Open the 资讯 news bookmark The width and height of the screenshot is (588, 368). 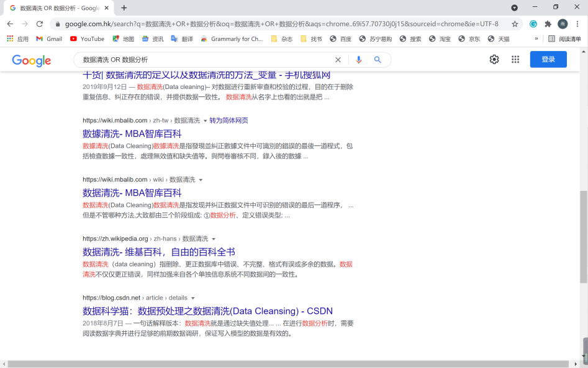153,39
